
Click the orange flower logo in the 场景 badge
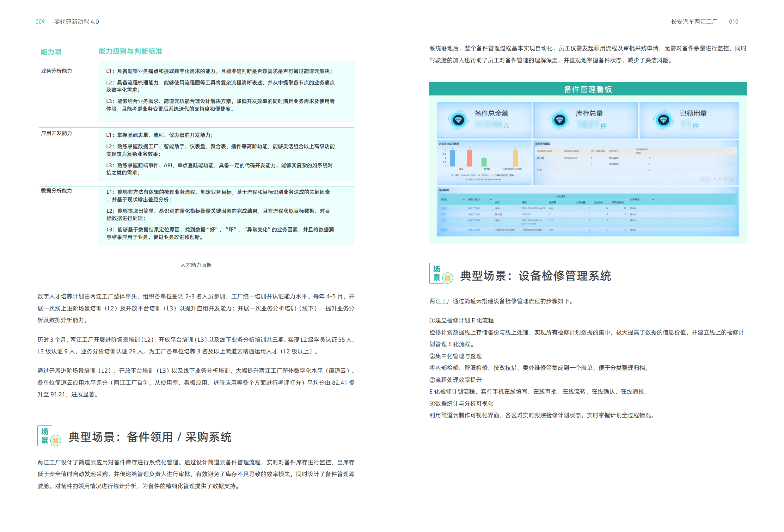pyautogui.click(x=56, y=440)
